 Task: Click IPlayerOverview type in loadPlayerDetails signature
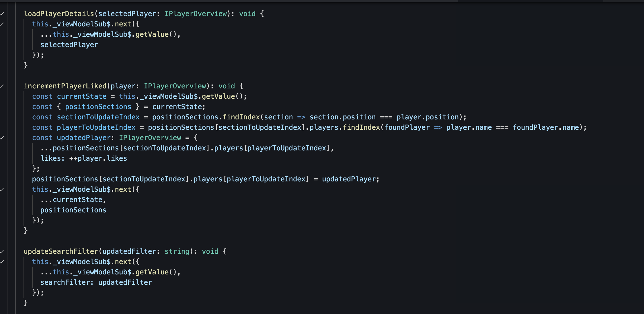(196, 14)
